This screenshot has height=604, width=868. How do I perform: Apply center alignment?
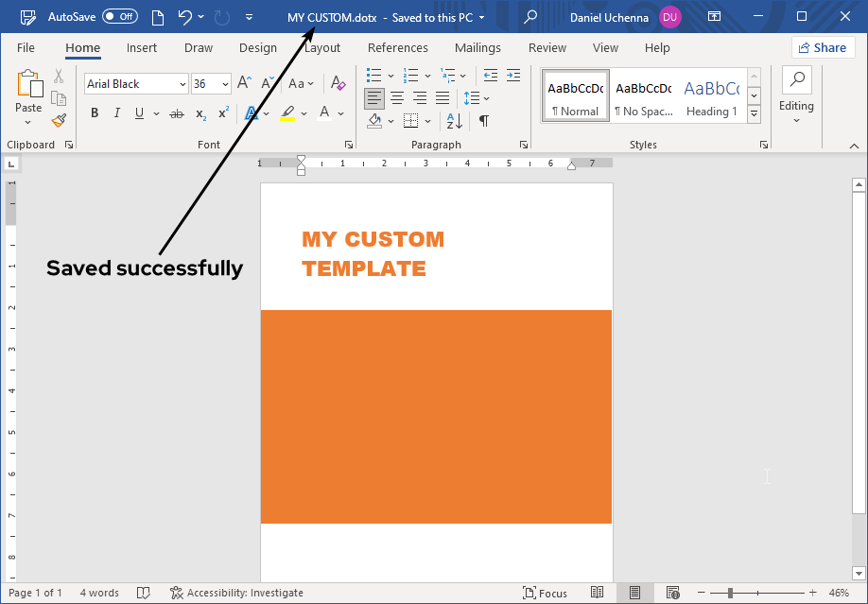pyautogui.click(x=397, y=97)
